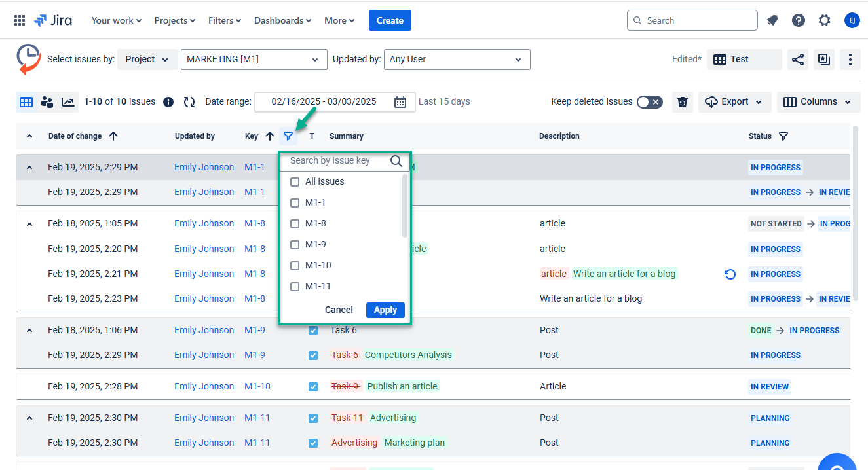Image resolution: width=868 pixels, height=470 pixels.
Task: Click Cancel in the filter popup
Action: point(339,310)
